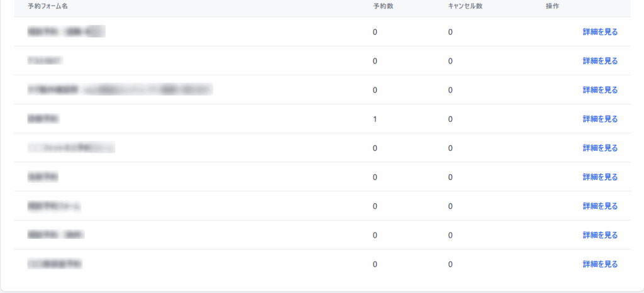Viewport: 644px width, 293px height.
Task: Click 詳細を見る in the last row
Action: (600, 264)
